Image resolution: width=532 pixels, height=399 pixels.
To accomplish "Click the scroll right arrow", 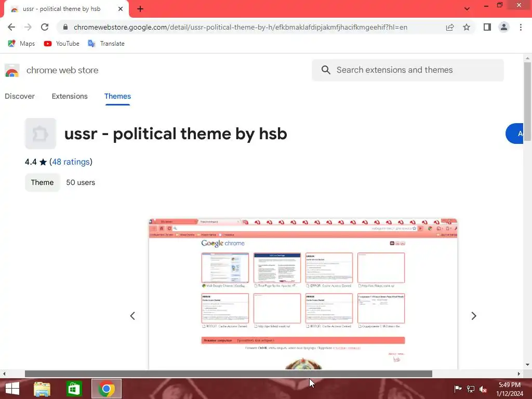I will (x=519, y=374).
